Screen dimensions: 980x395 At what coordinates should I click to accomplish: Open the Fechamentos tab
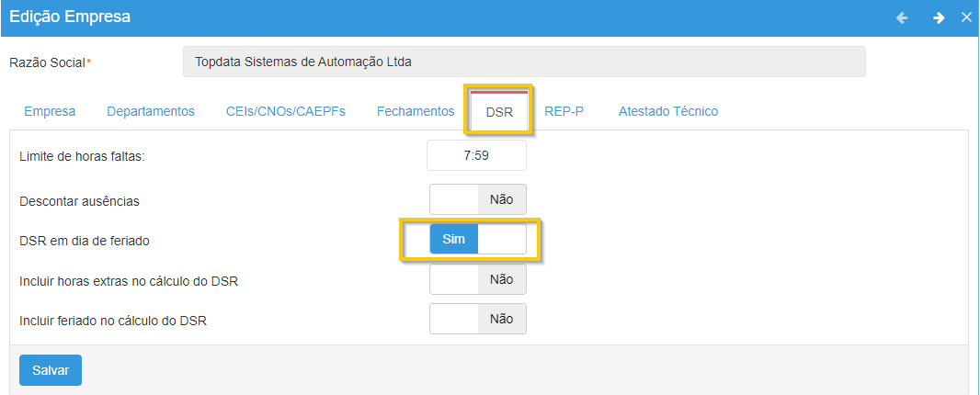coord(416,111)
